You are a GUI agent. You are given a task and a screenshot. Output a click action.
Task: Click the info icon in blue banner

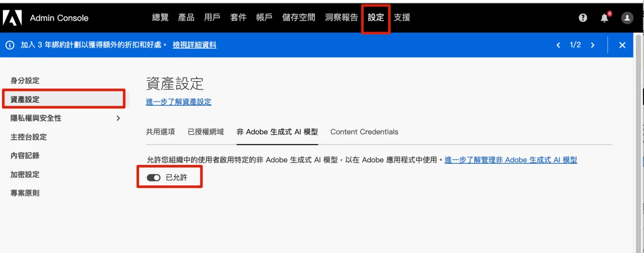pos(10,45)
